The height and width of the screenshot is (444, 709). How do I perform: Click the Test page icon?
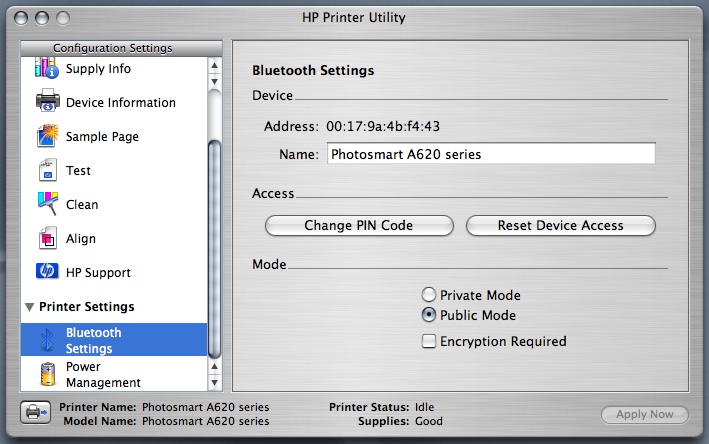coord(47,170)
